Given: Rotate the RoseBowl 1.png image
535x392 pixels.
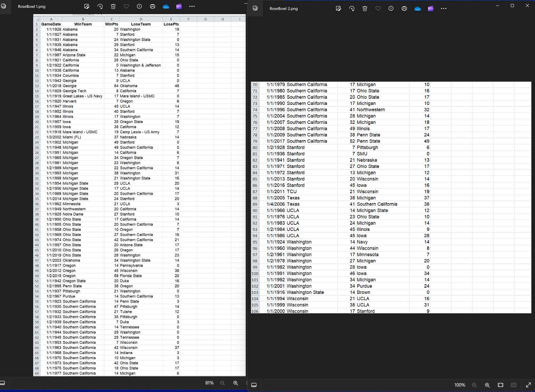Looking at the screenshot, I should coord(100,7).
